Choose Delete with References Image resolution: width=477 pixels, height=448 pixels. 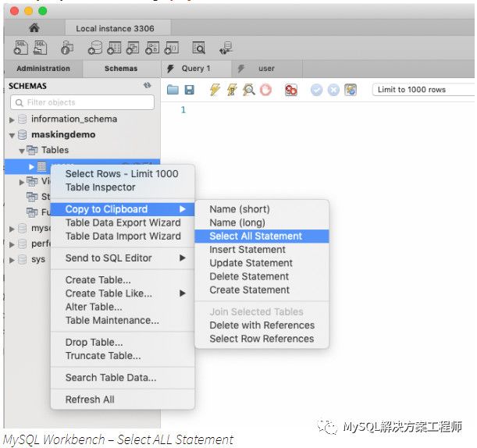262,325
